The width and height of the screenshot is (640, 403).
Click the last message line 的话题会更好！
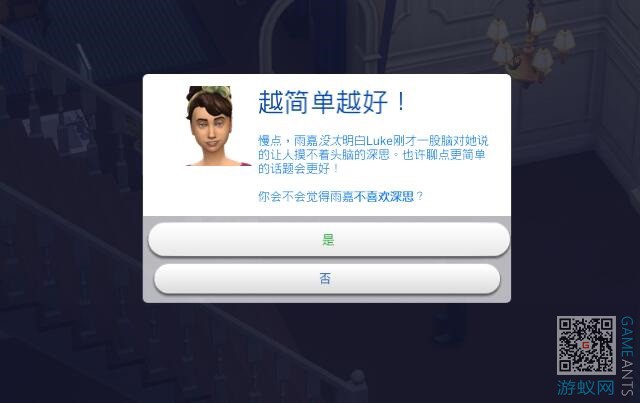298,168
